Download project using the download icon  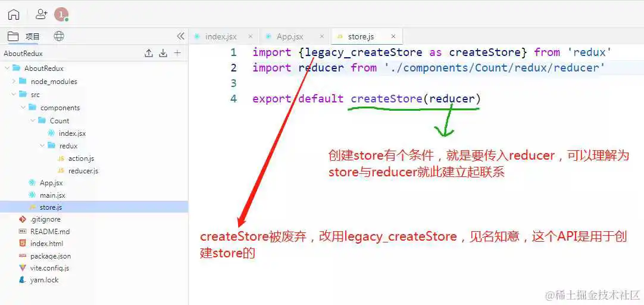163,53
